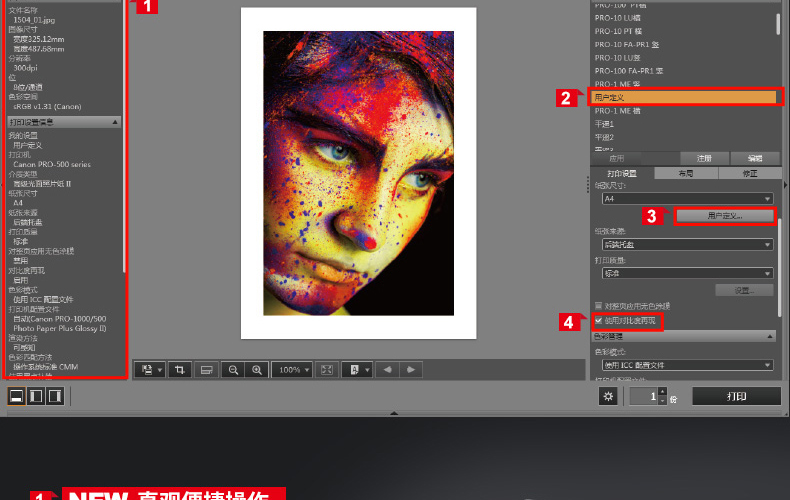
Task: Click the 注册 register button
Action: coord(704,158)
